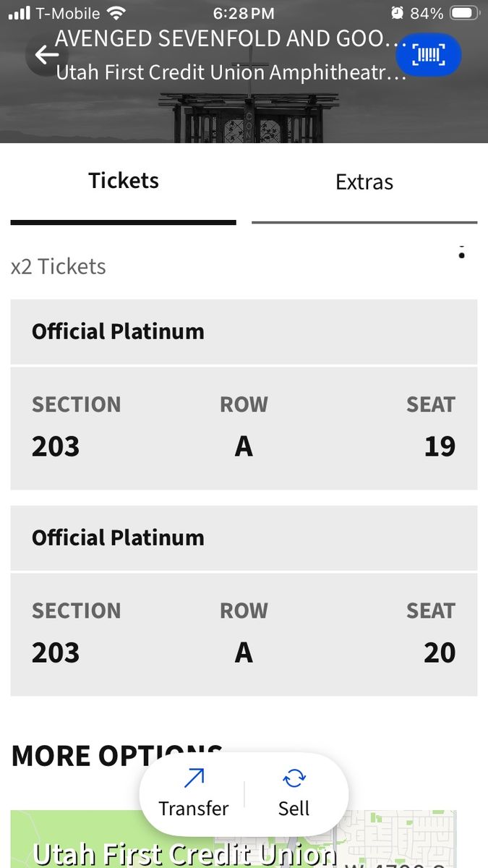The height and width of the screenshot is (868, 488).
Task: Tap the battery indicator icon
Action: 465,13
